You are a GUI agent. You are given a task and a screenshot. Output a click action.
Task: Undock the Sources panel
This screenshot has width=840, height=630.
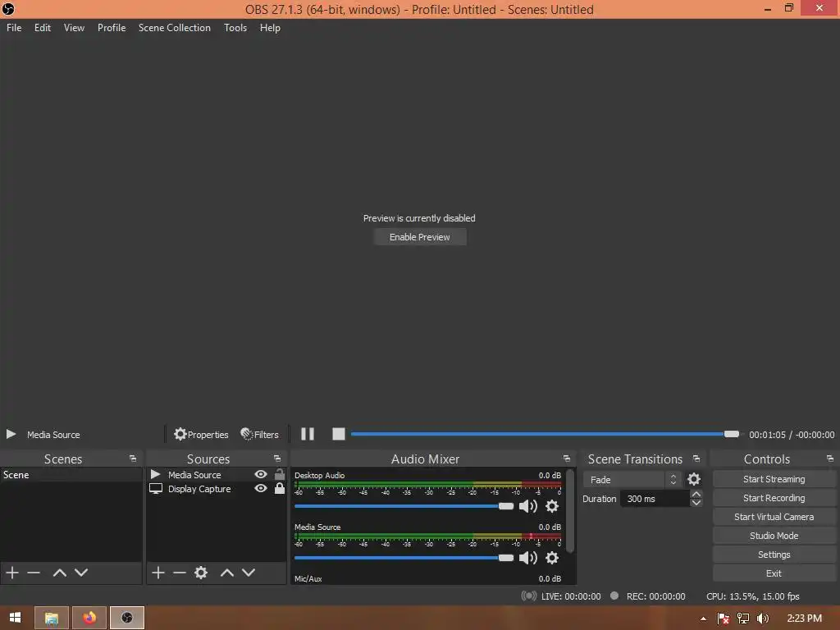pyautogui.click(x=277, y=459)
